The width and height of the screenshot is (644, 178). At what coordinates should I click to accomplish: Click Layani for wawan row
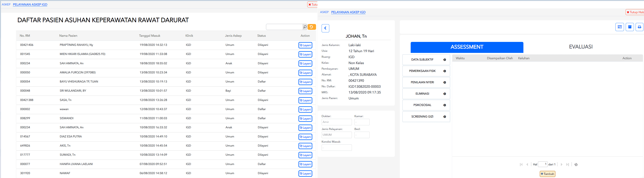point(305,109)
